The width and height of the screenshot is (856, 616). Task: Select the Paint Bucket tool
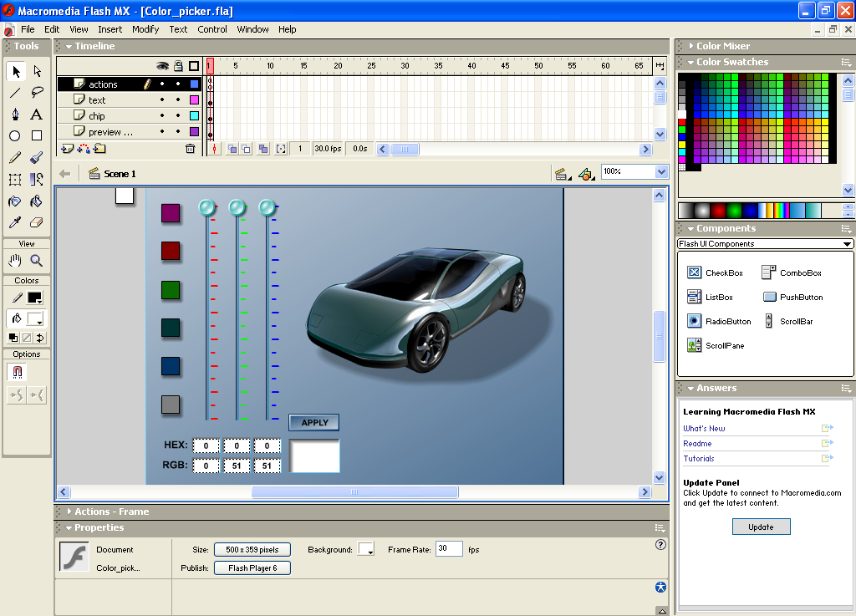[x=37, y=201]
